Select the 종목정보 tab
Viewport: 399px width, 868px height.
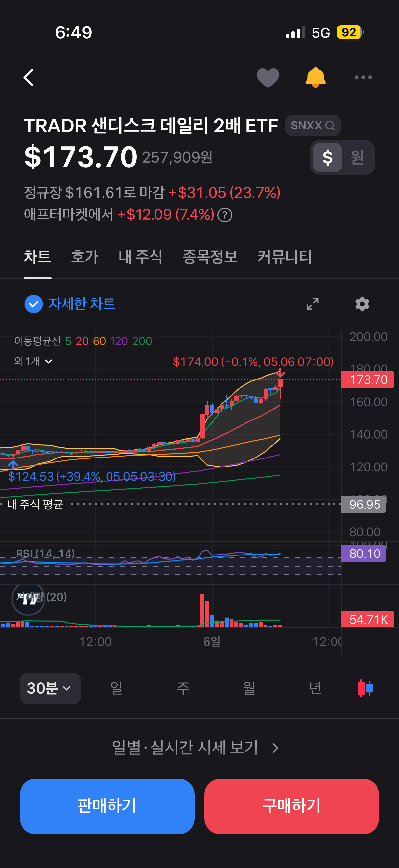pyautogui.click(x=210, y=257)
